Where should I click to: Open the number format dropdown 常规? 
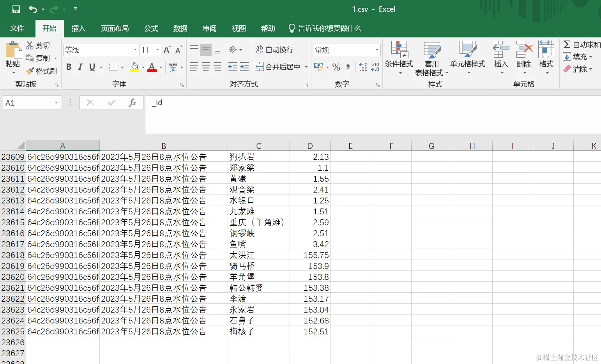tap(377, 49)
